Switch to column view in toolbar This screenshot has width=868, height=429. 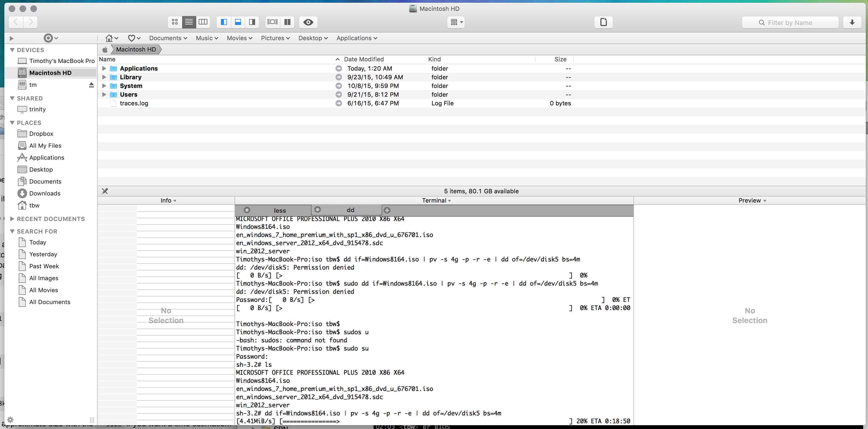(203, 22)
